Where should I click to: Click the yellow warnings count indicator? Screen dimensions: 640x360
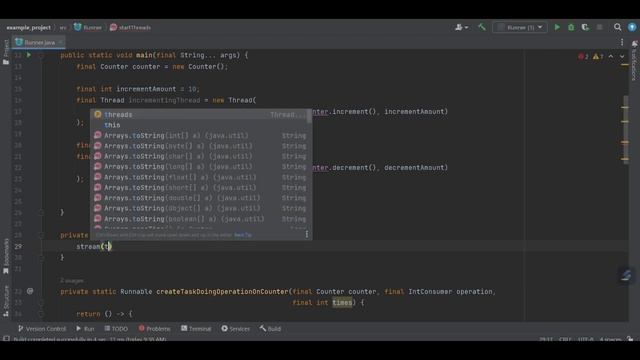point(598,57)
